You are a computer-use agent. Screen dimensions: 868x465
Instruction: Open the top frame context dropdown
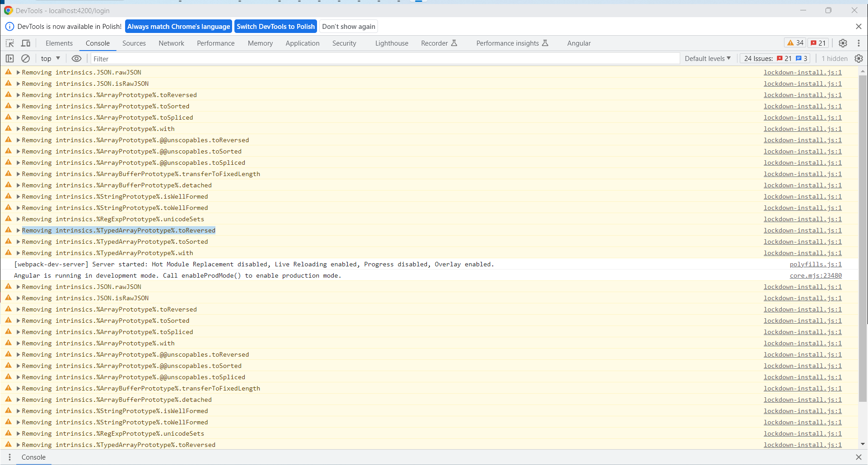[x=50, y=58]
